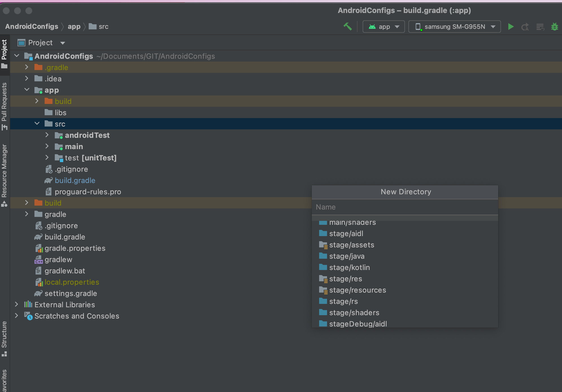Click the app build.gradle elephant icon
562x392 pixels.
point(49,180)
